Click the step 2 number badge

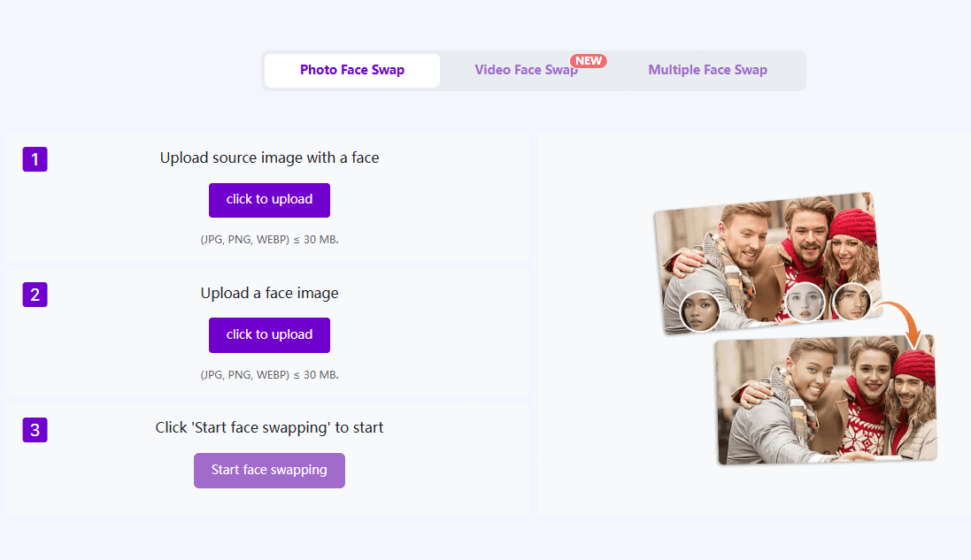(35, 295)
